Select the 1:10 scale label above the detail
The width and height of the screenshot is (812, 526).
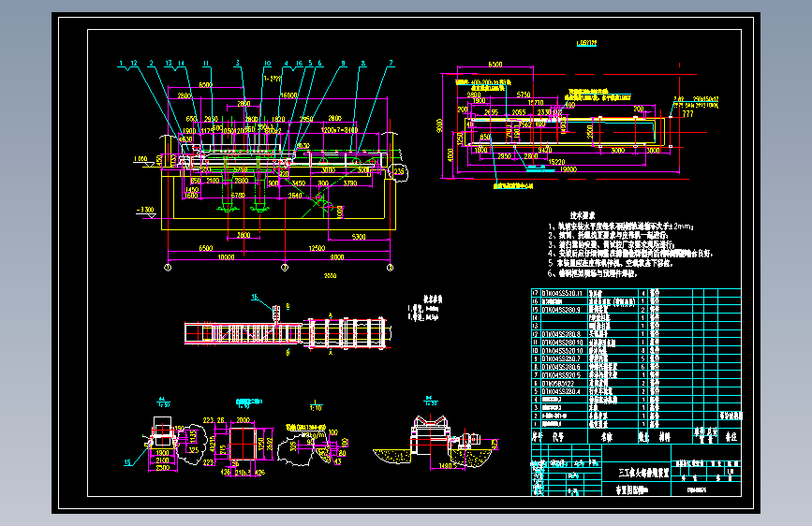(x=316, y=407)
